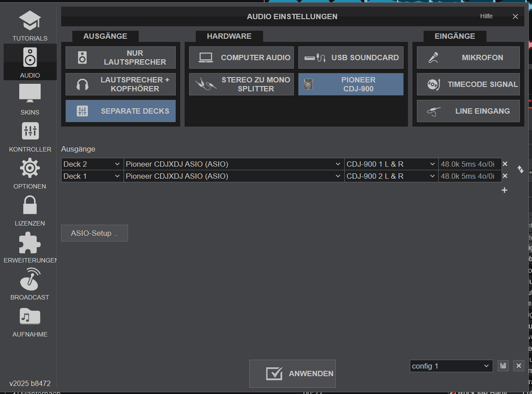The height and width of the screenshot is (394, 532).
Task: Open the Optionen gear section
Action: click(x=30, y=173)
